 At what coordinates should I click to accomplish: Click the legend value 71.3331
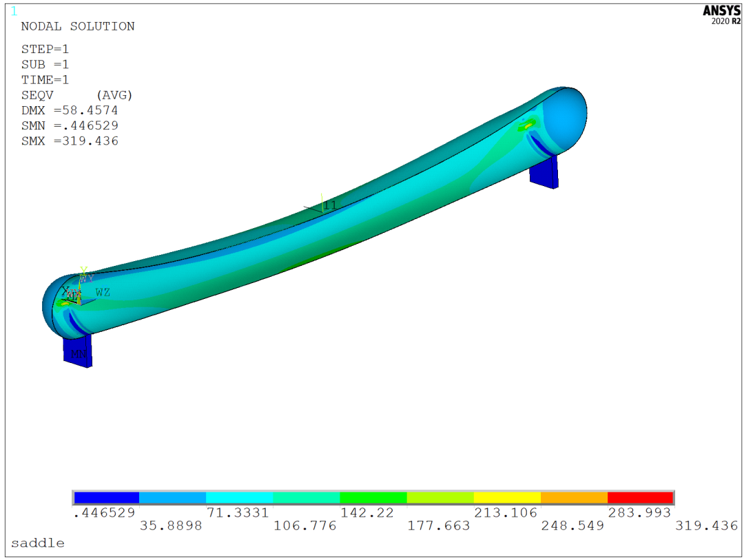(x=238, y=513)
